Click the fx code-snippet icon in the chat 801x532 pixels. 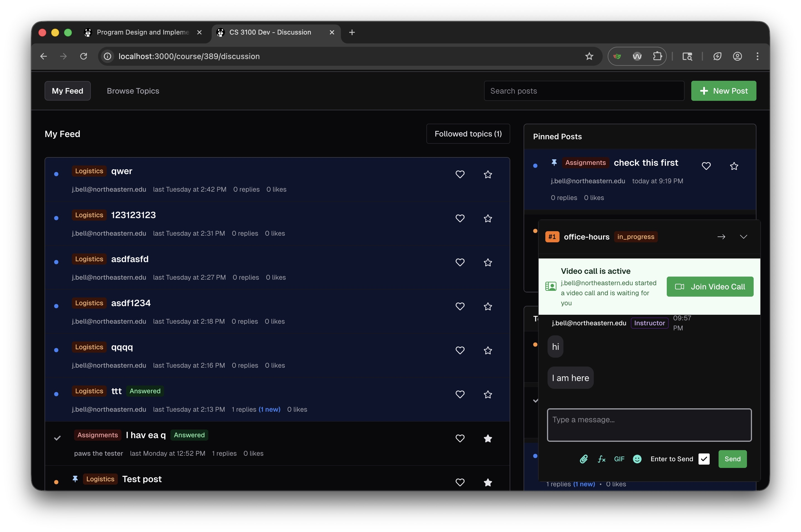tap(601, 459)
